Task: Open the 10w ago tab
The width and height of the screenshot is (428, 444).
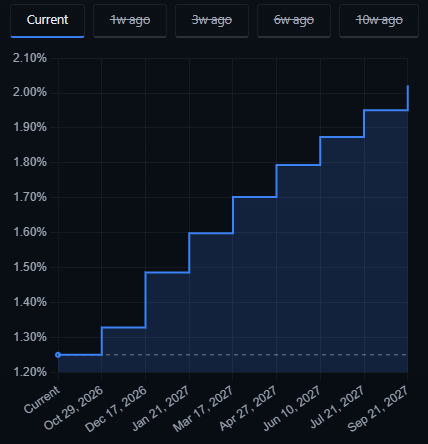Action: [x=379, y=21]
